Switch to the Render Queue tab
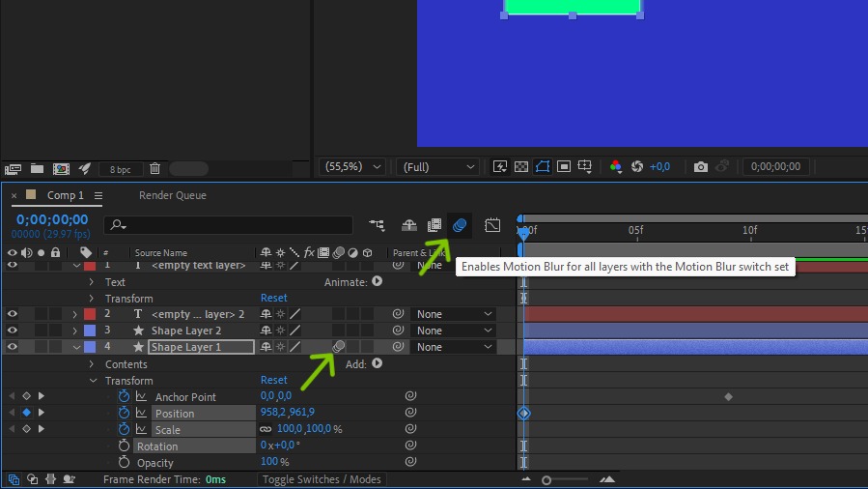The image size is (868, 489). [173, 195]
